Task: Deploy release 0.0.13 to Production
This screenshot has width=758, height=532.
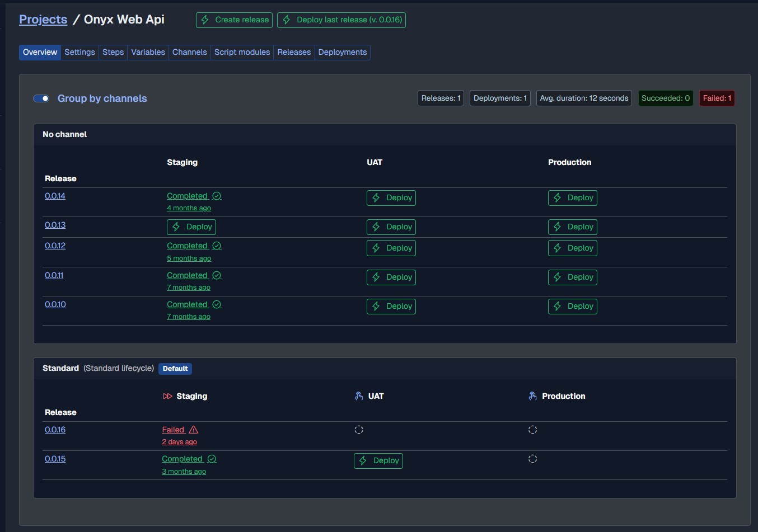Action: pyautogui.click(x=573, y=227)
